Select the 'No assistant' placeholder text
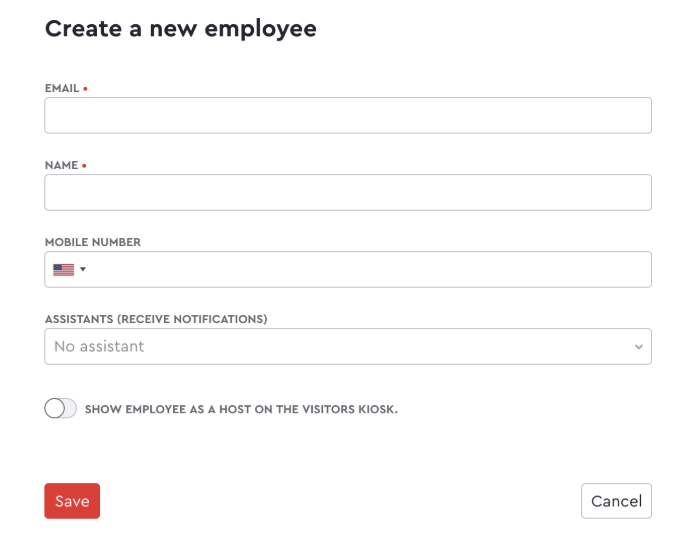 pos(99,346)
